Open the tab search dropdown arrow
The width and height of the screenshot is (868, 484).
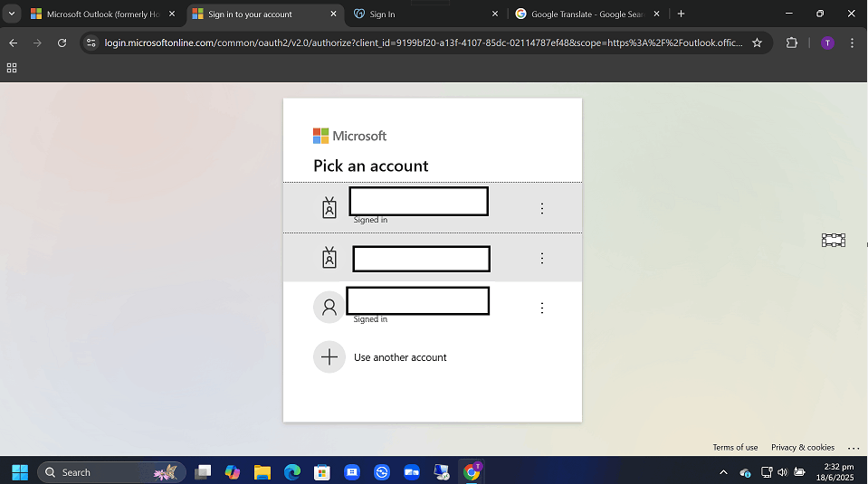pos(12,14)
